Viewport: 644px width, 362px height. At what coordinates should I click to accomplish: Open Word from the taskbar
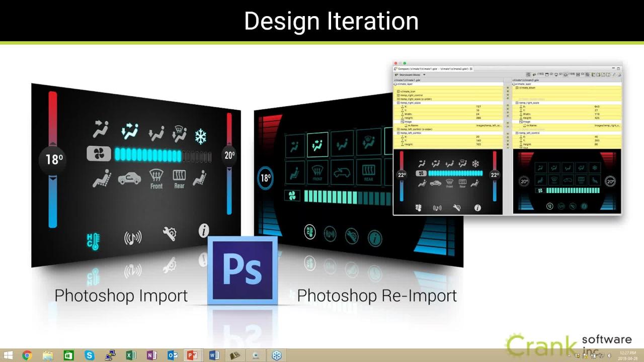[214, 355]
